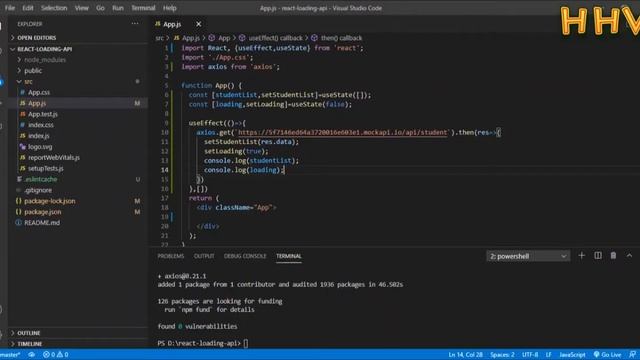Open the Terminal menu
Viewport: 640px width, 360px height.
point(143,8)
